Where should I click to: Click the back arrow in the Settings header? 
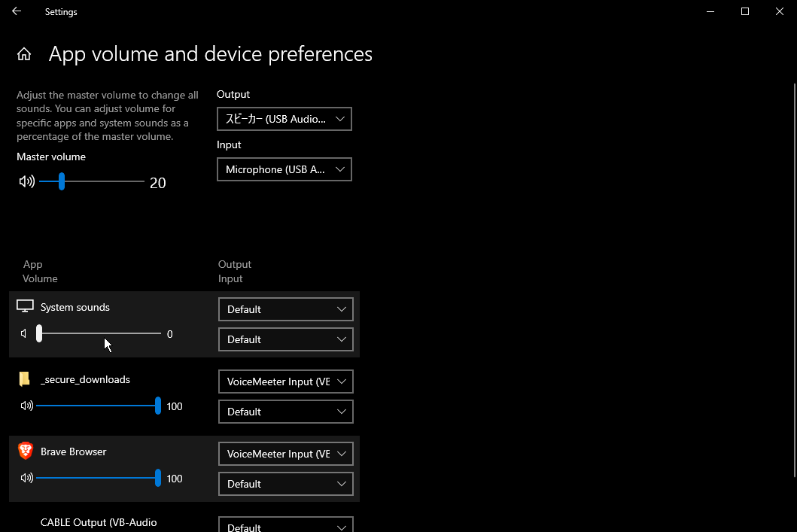17,11
